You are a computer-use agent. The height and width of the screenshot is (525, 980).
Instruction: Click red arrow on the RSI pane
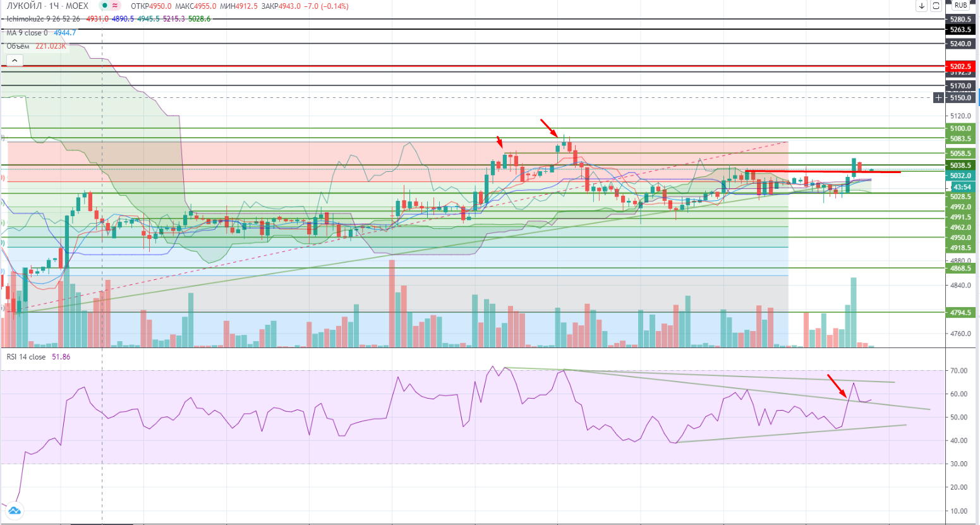point(837,385)
